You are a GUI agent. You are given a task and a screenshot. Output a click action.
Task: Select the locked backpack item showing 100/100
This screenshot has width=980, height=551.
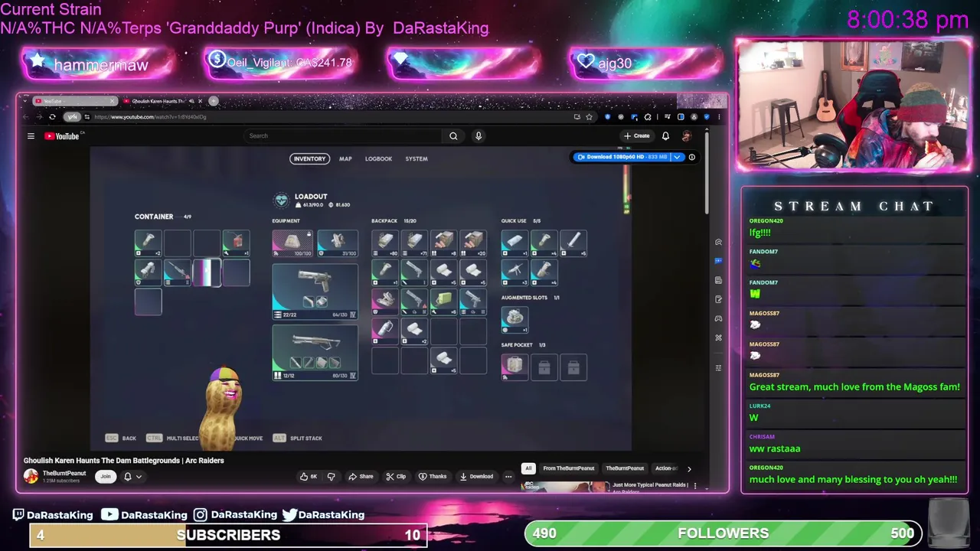pyautogui.click(x=292, y=243)
